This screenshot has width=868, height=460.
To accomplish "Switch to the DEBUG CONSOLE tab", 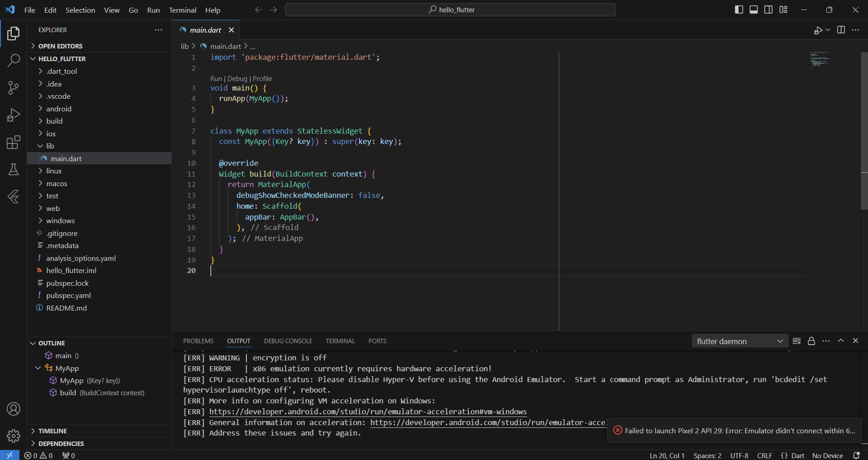I will 288,341.
